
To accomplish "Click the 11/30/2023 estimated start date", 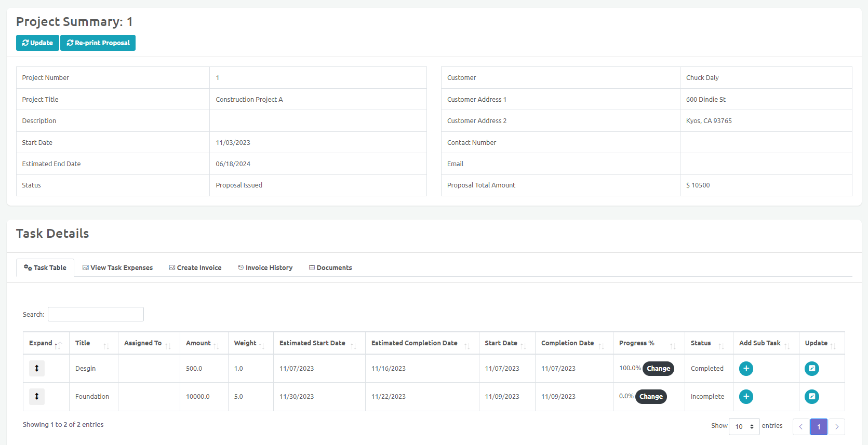I will (297, 397).
